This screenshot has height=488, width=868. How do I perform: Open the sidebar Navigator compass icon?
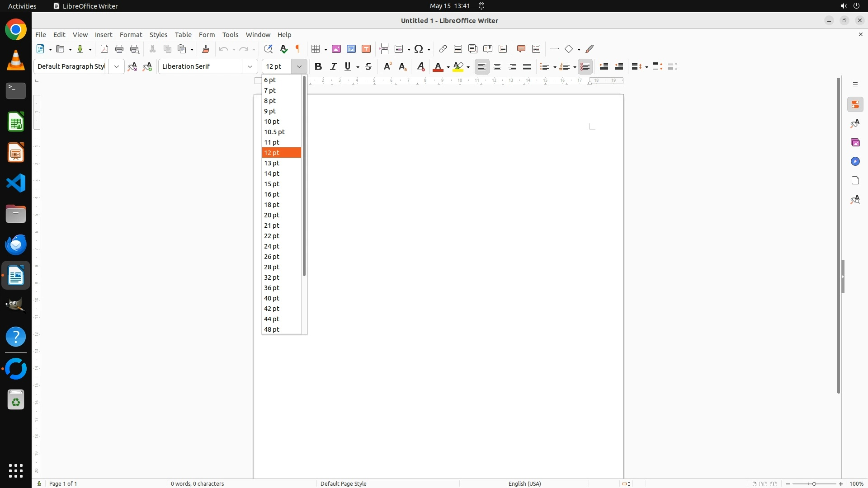point(855,162)
